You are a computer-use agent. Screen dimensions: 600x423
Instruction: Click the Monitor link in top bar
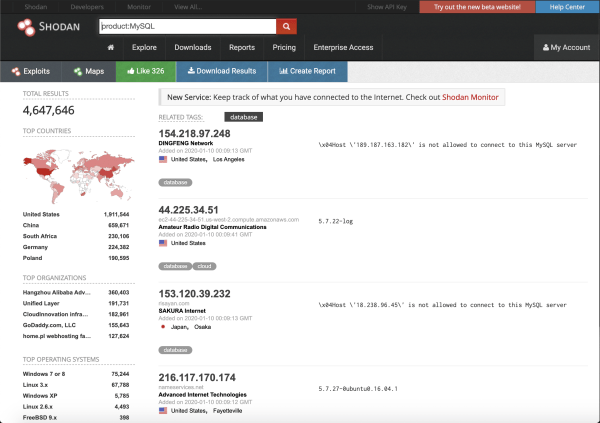point(139,7)
